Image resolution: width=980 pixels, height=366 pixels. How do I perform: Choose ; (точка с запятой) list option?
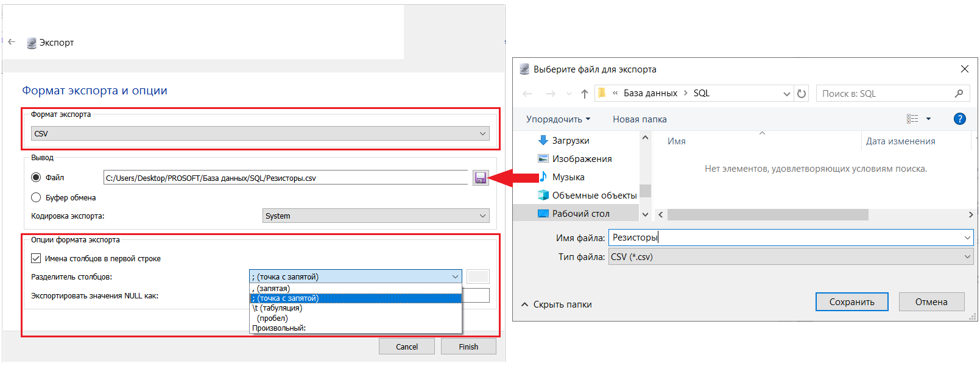point(356,298)
